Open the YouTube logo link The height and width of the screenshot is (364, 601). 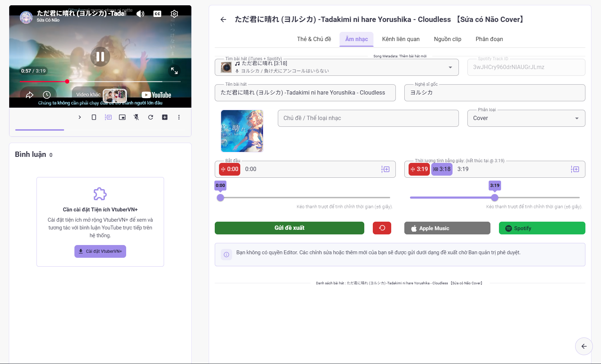[156, 95]
